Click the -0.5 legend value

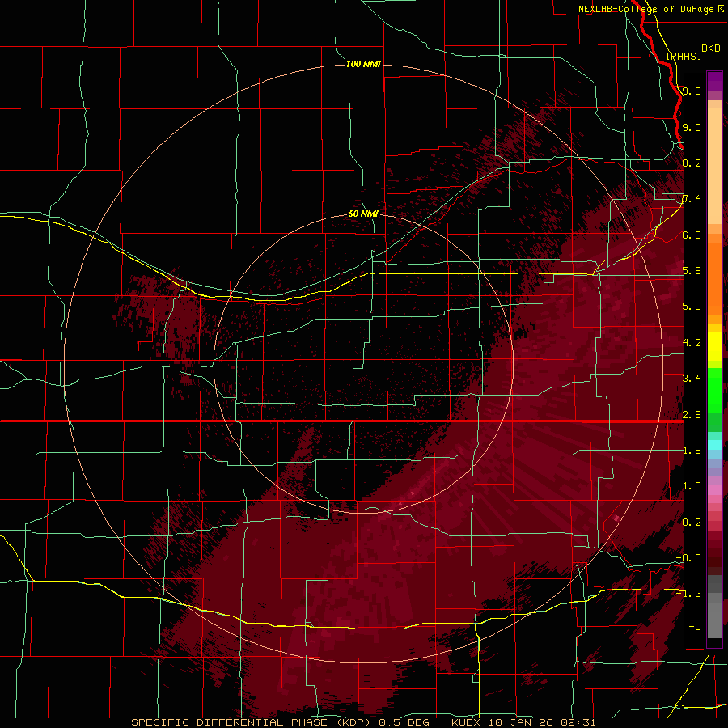[x=688, y=557]
